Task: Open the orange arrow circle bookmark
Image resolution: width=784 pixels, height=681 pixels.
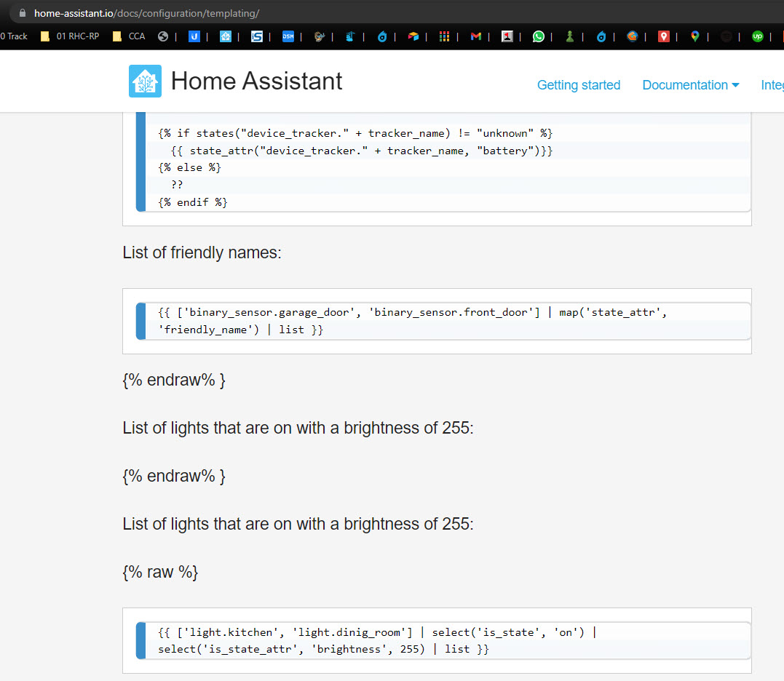Action: [633, 36]
